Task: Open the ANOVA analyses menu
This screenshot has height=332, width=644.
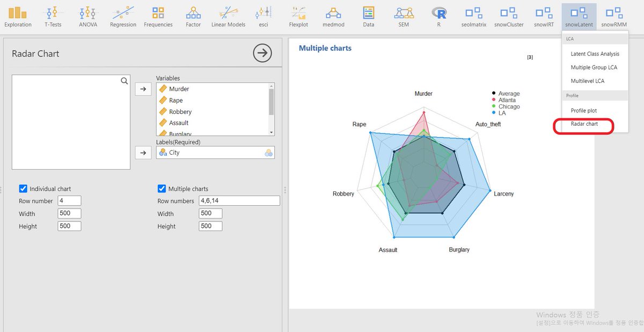Action: 88,17
